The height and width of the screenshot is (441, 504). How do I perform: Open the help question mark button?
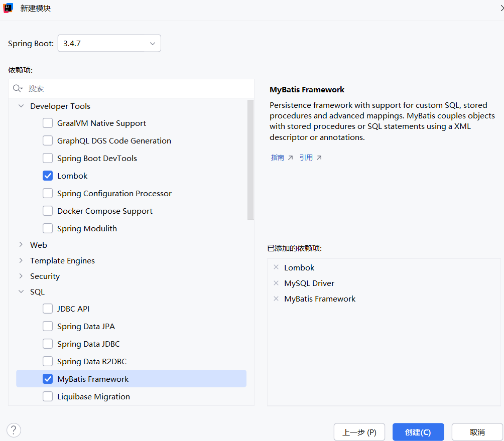14,430
